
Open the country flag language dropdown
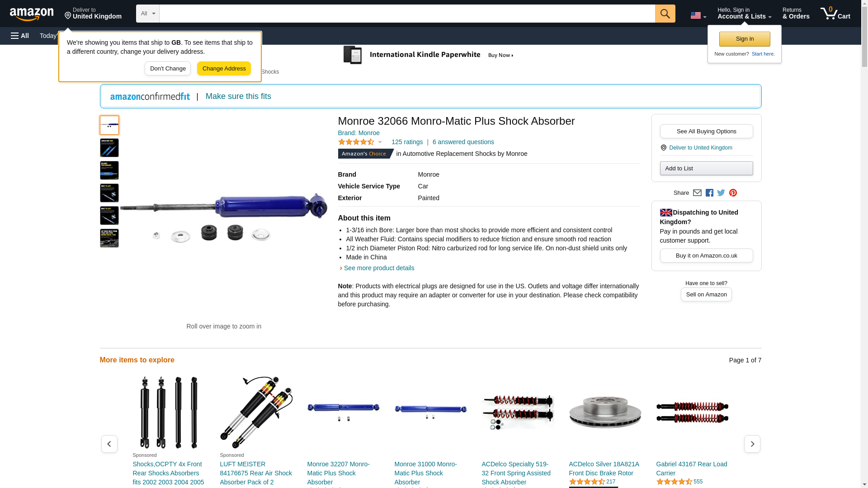[x=698, y=16]
